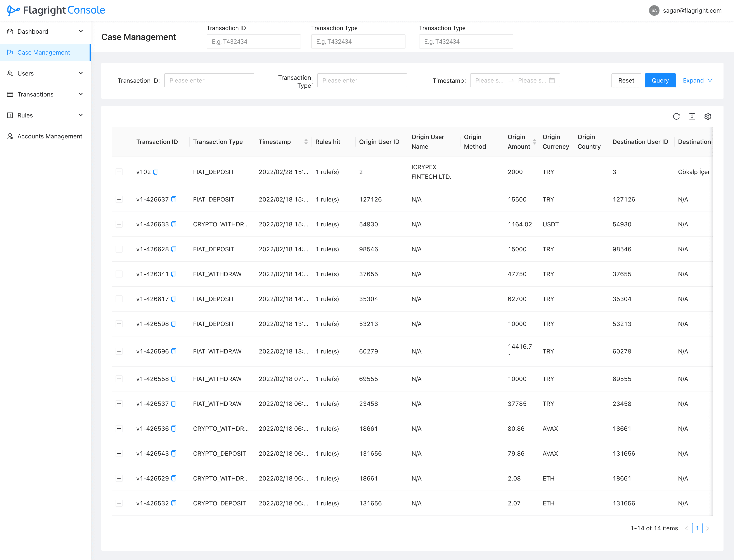Image resolution: width=734 pixels, height=560 pixels.
Task: Open Accounts Management in the sidebar
Action: coord(49,136)
